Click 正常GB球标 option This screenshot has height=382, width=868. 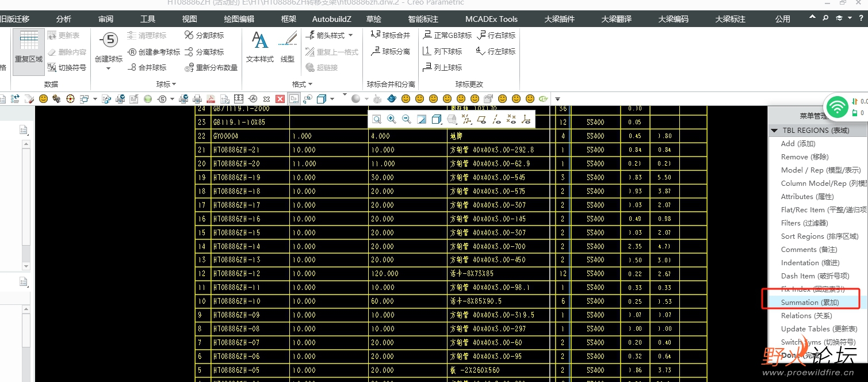tap(447, 36)
